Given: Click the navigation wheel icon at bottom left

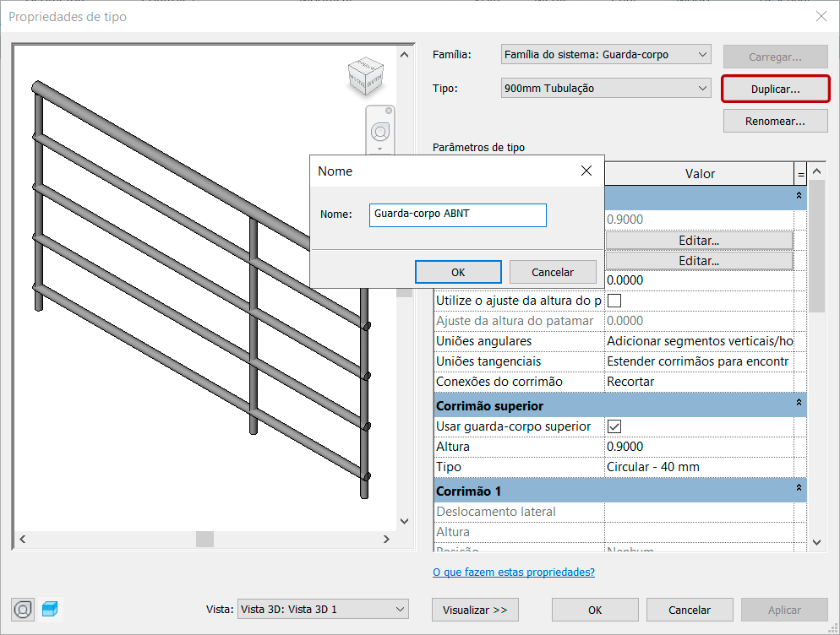Looking at the screenshot, I should (24, 609).
